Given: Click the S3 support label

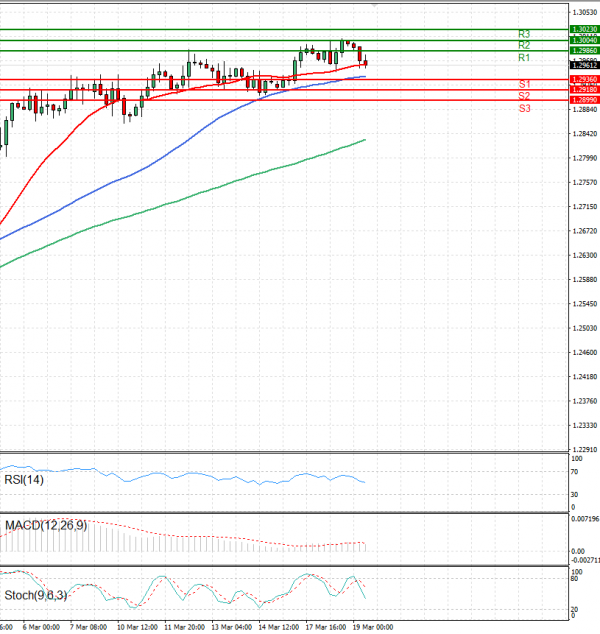Looking at the screenshot, I should (524, 108).
